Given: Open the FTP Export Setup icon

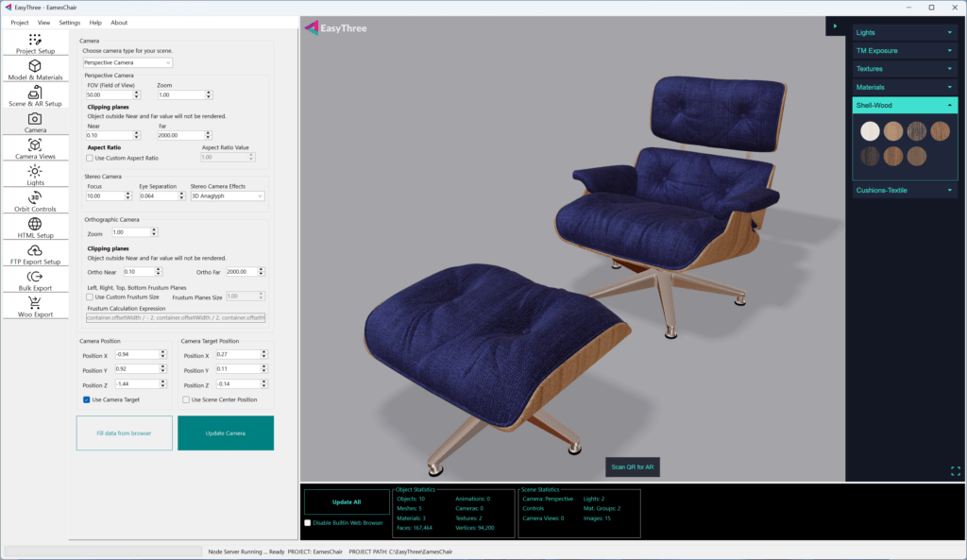Looking at the screenshot, I should click(35, 250).
